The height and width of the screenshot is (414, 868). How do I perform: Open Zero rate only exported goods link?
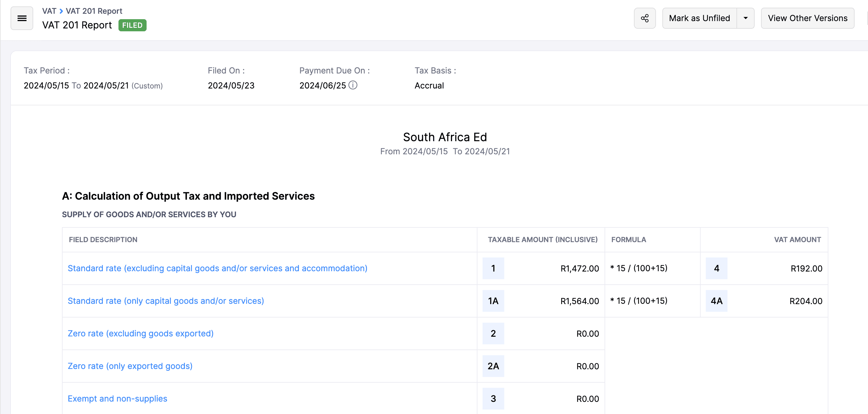(130, 366)
